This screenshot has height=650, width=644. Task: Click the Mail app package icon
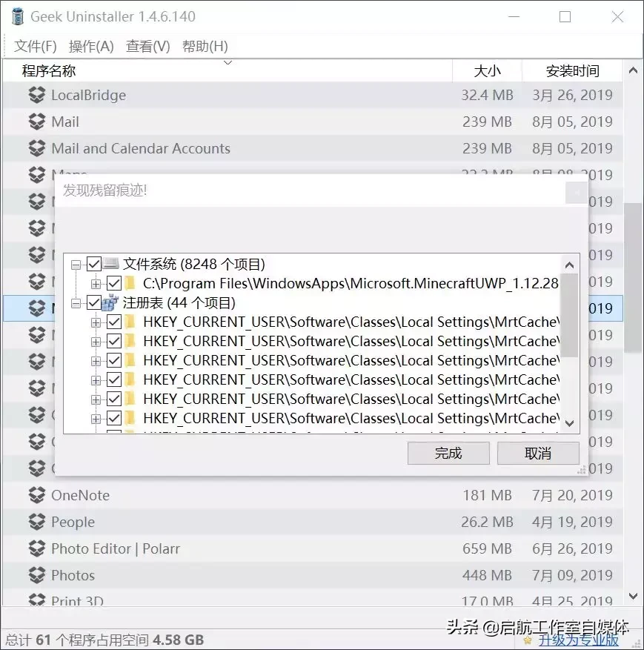click(x=37, y=122)
